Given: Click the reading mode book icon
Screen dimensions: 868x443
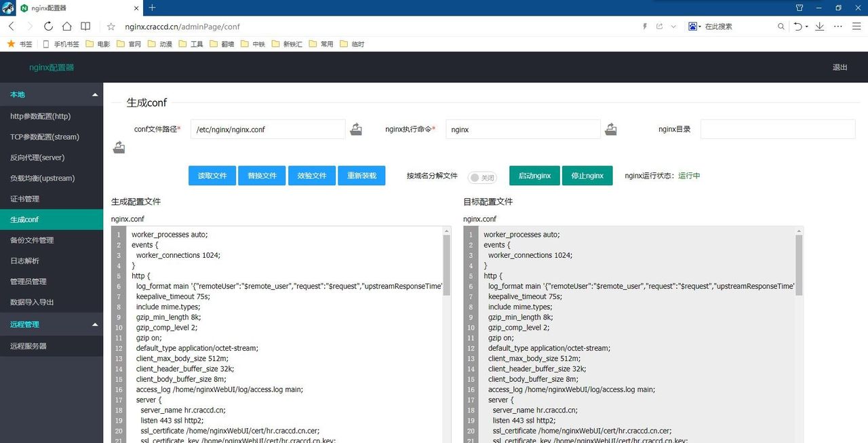Looking at the screenshot, I should (x=85, y=26).
